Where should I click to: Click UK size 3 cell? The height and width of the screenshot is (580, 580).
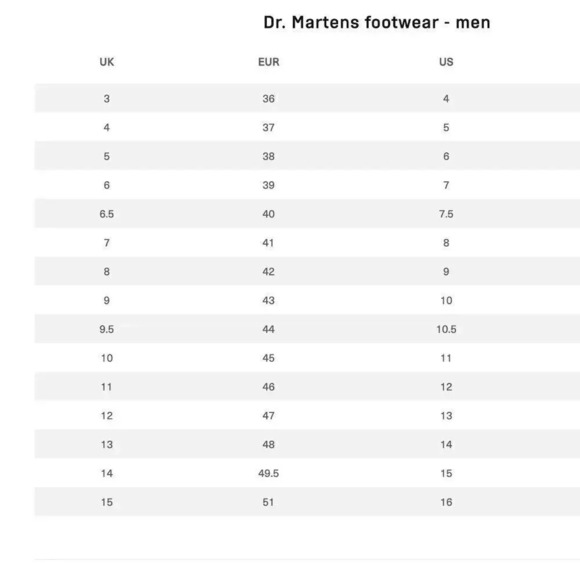coord(107,99)
